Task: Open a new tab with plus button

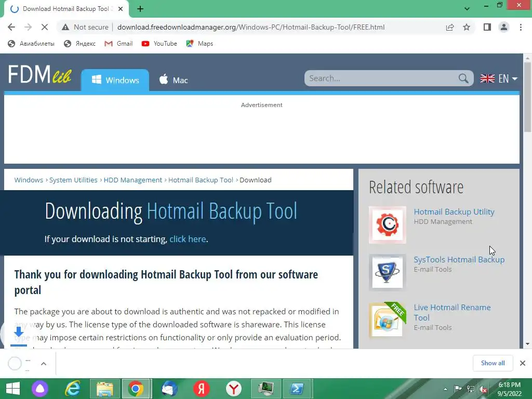Action: pos(140,9)
